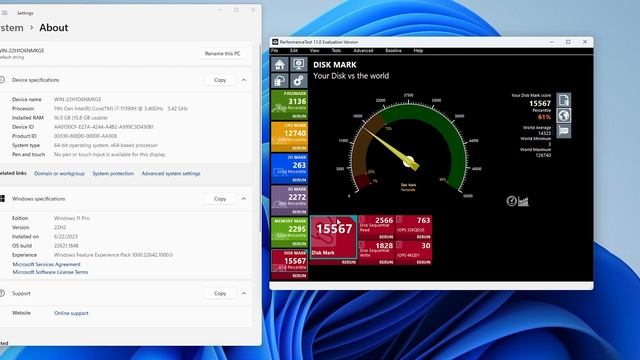Image resolution: width=640 pixels, height=360 pixels.
Task: Copy the Device specifications
Action: [x=220, y=80]
